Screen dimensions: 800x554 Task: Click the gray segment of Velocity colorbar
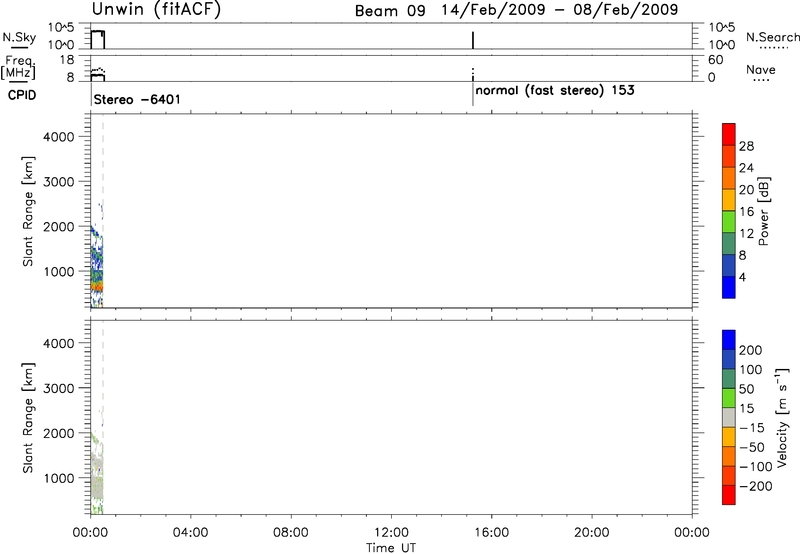[x=729, y=417]
